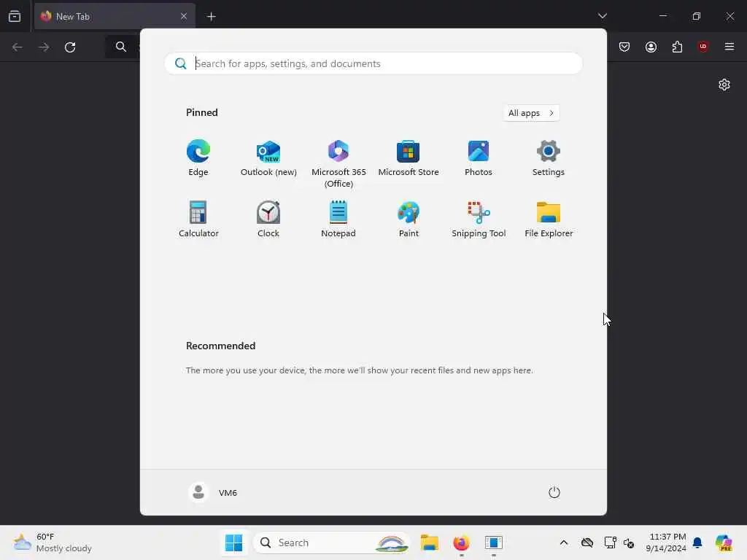Open Microsoft Store from Start menu

tap(409, 158)
